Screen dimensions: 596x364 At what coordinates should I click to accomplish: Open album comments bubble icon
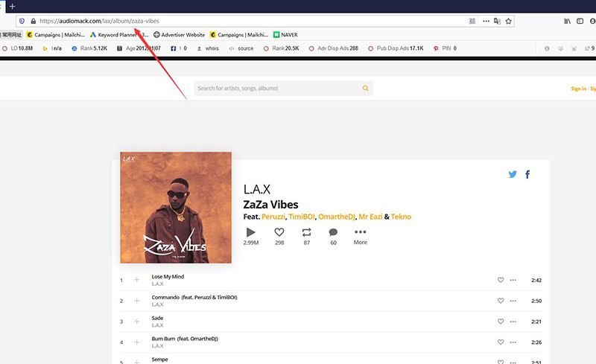pyautogui.click(x=333, y=232)
